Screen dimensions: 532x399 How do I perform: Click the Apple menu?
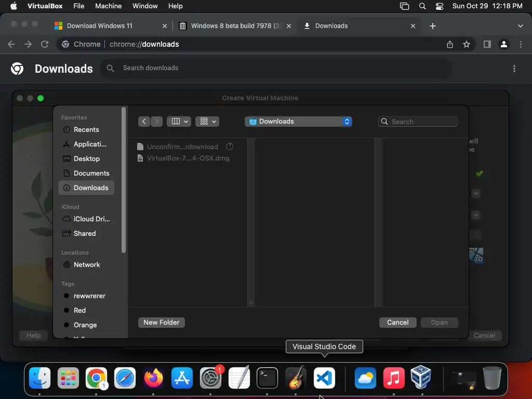coord(14,6)
